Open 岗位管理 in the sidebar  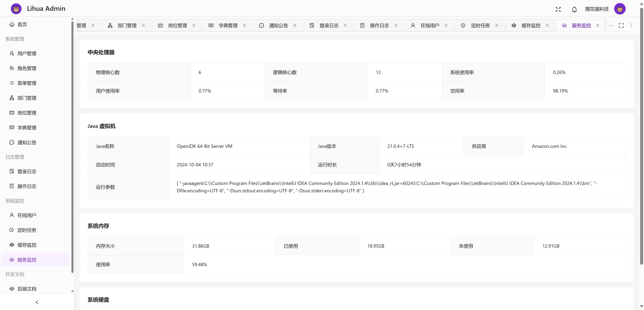pos(36,113)
